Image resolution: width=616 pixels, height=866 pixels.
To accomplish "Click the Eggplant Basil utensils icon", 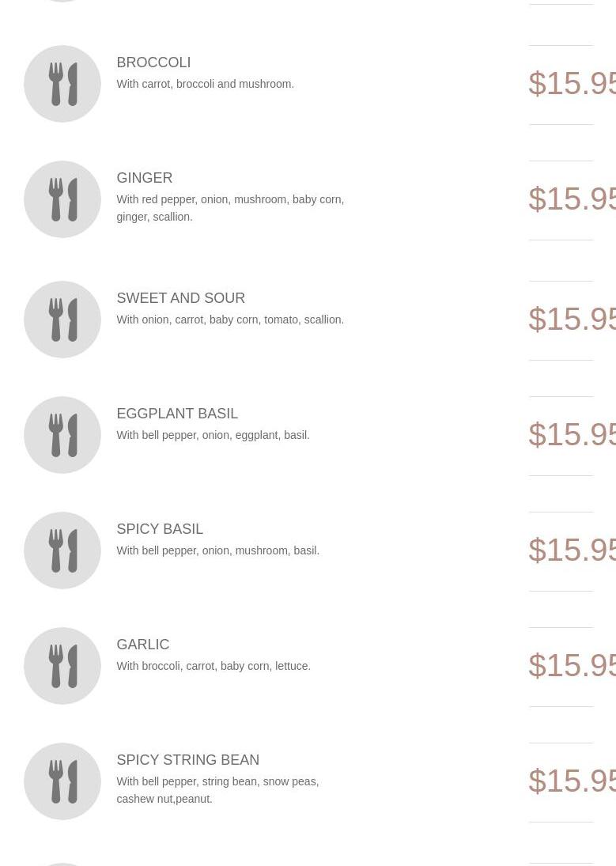I will point(62,435).
